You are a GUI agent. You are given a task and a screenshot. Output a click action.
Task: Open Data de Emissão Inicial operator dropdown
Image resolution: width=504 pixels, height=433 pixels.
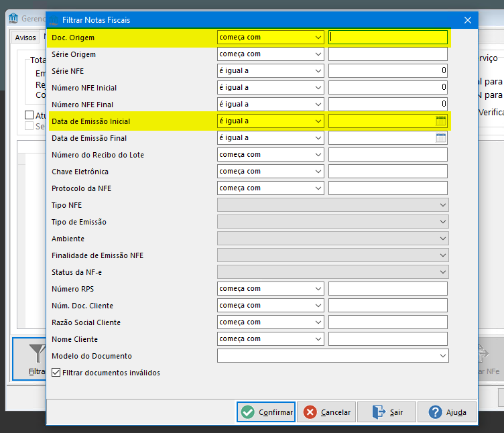click(270, 121)
